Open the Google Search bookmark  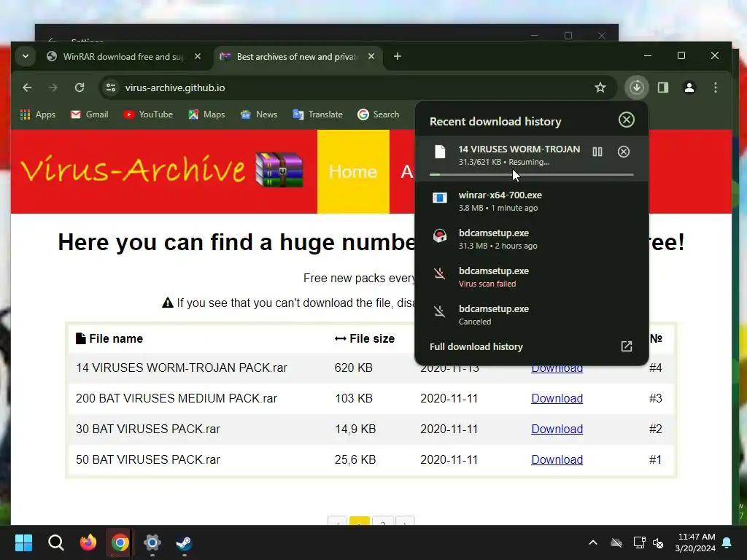379,114
